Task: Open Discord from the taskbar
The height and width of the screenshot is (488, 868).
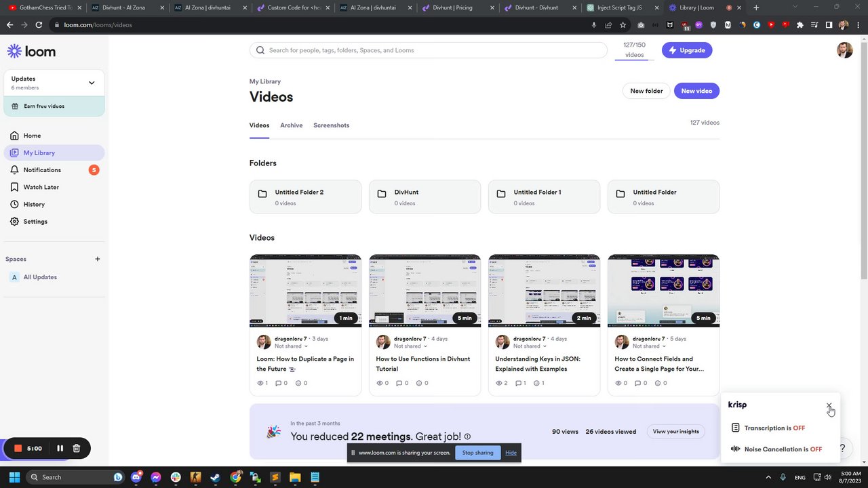Action: [x=136, y=477]
